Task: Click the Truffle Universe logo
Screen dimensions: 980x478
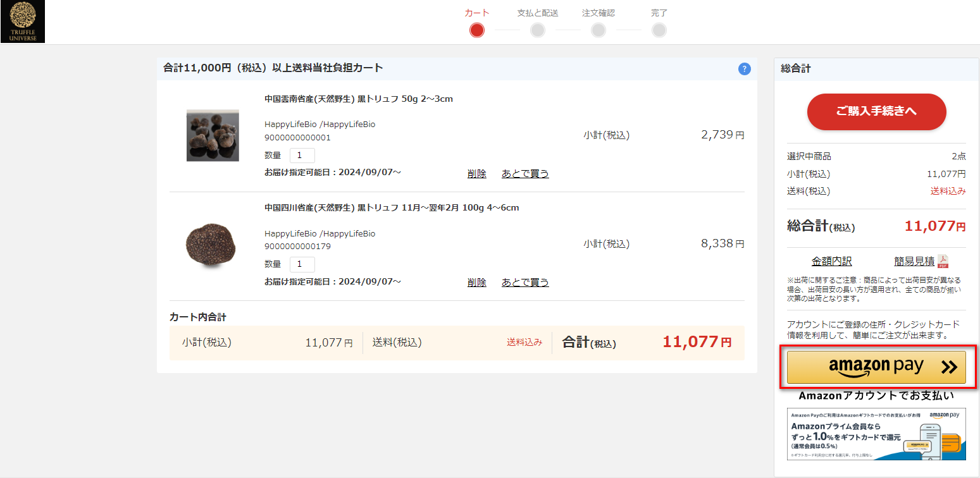Action: pyautogui.click(x=23, y=21)
